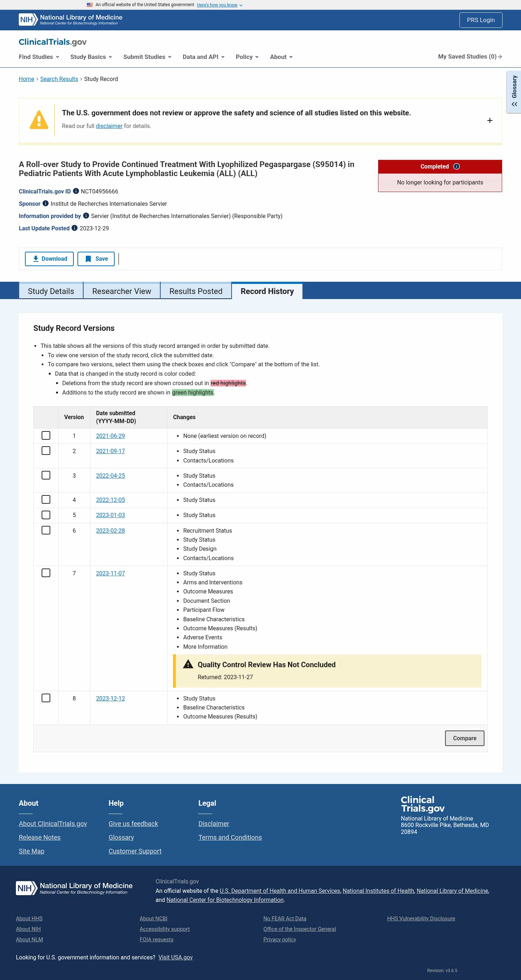This screenshot has height=980, width=521.
Task: Expand the Submit Studies menu
Action: [x=147, y=57]
